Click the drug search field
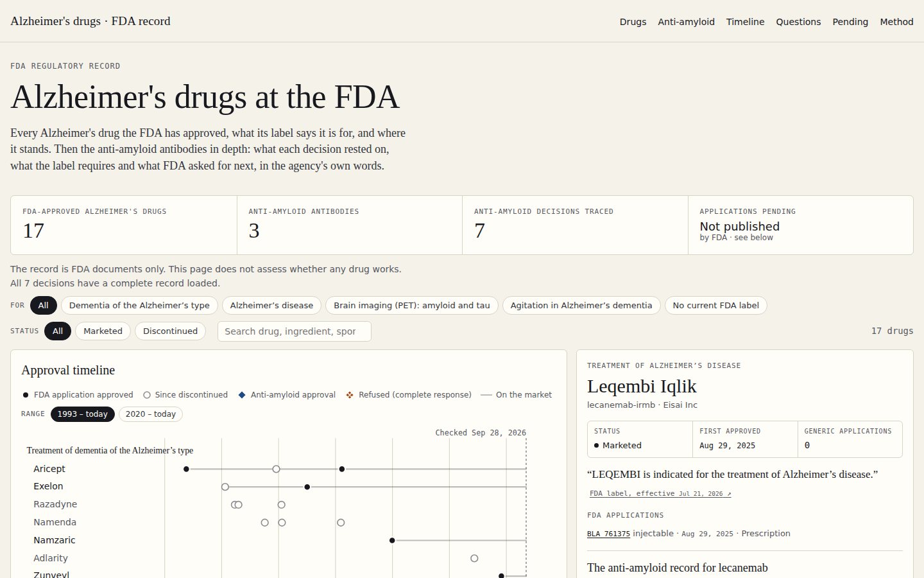Screen dimensions: 924x578 tap(295, 331)
